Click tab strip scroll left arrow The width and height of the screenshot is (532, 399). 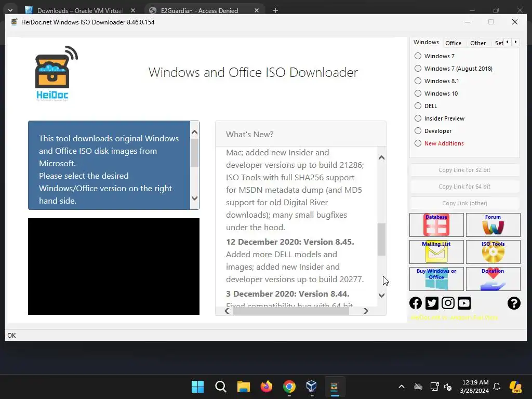[x=507, y=42]
